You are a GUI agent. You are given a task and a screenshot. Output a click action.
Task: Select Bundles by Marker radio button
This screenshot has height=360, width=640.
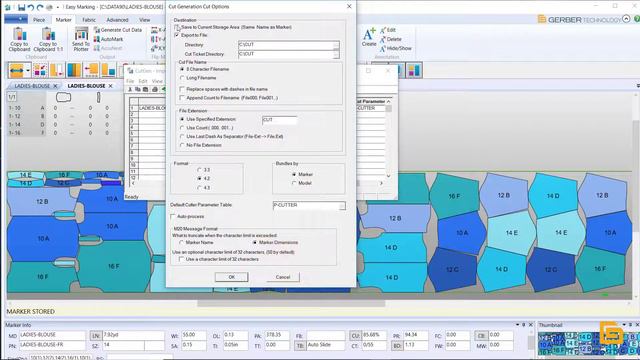tap(294, 174)
